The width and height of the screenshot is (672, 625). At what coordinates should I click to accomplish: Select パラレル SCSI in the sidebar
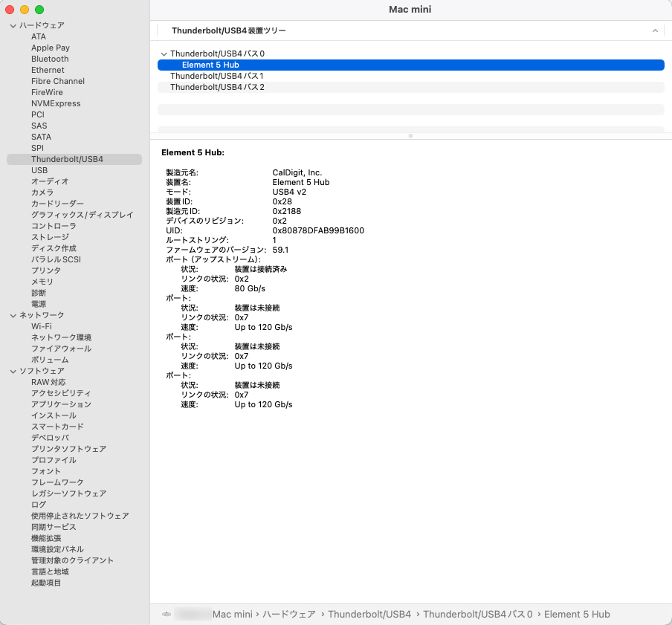coord(56,259)
